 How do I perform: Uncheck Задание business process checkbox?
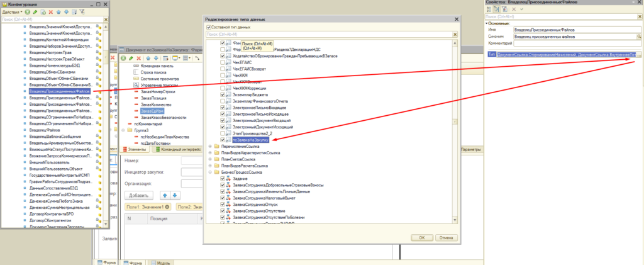pos(223,179)
